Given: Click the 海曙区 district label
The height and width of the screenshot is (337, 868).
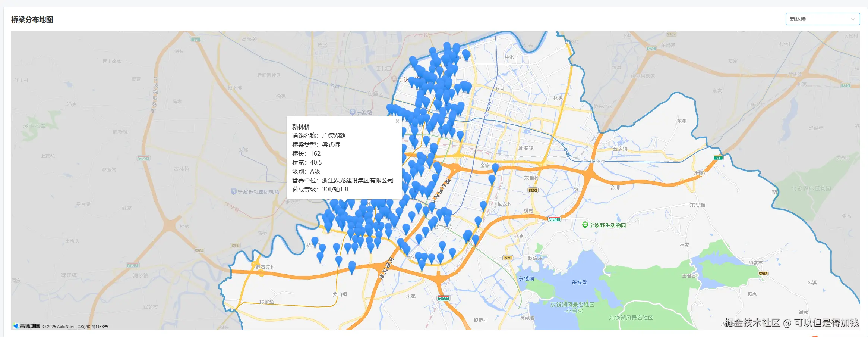Looking at the screenshot, I should click(x=375, y=94).
